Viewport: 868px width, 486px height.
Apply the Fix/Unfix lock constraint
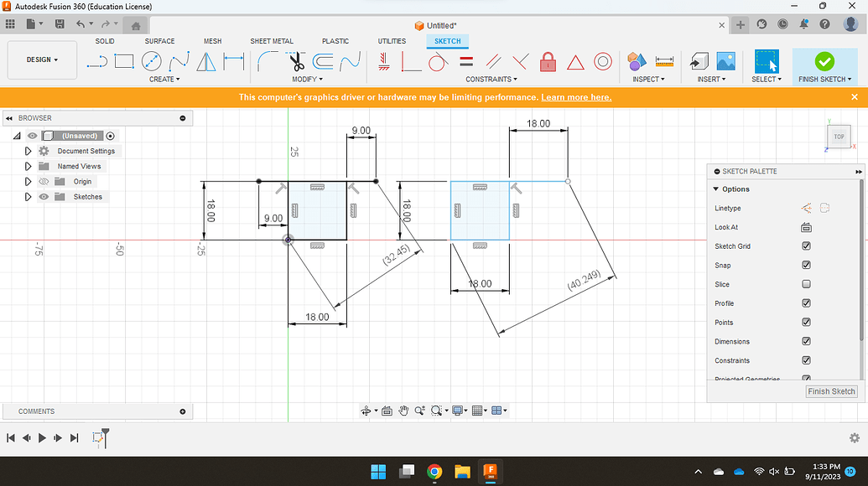click(548, 61)
